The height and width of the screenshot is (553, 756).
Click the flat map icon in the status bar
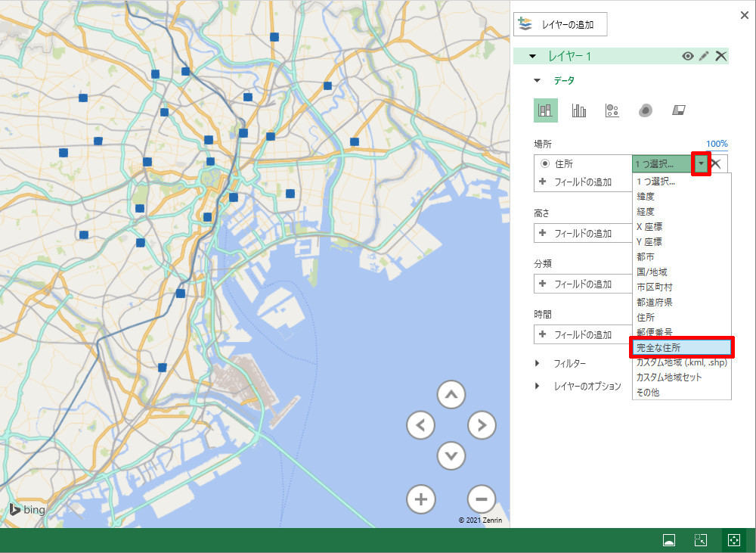click(668, 539)
